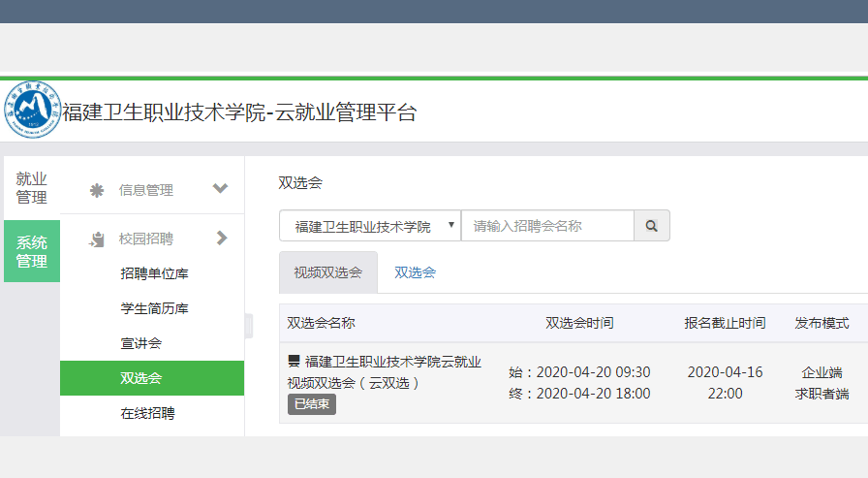
Task: Open 系统管理 in the left navigation
Action: point(31,252)
